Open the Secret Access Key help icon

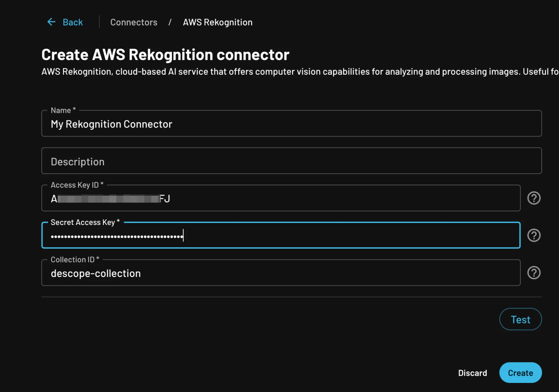tap(534, 235)
